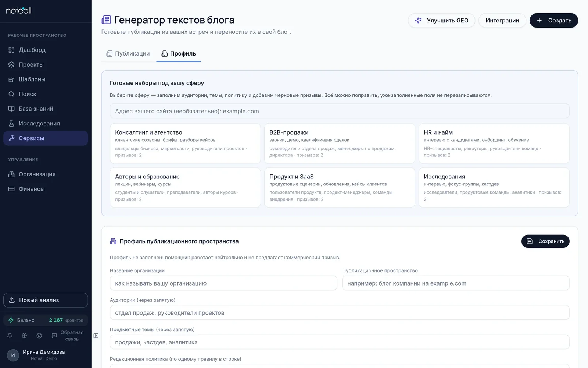588x368 pixels.
Task: Click the Сервисы wrench icon
Action: [x=11, y=138]
